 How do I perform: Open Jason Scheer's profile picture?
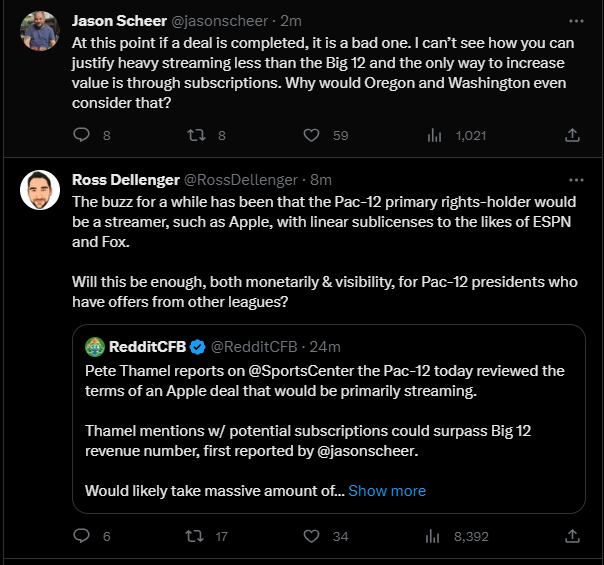coord(40,34)
